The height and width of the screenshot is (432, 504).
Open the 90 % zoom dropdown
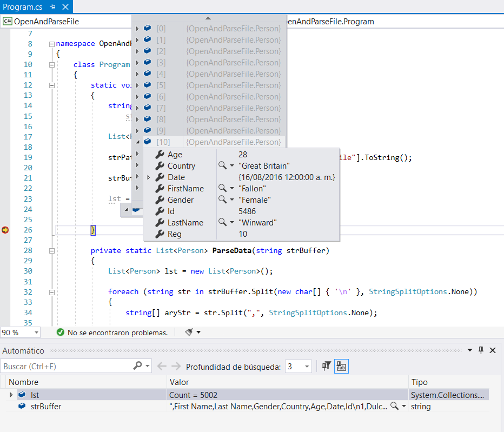pyautogui.click(x=36, y=333)
